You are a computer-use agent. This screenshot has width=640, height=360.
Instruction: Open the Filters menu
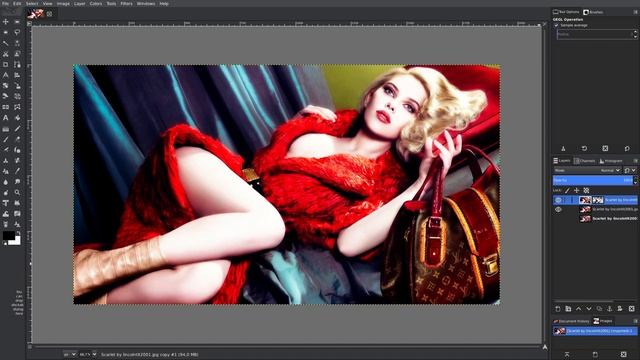point(126,4)
